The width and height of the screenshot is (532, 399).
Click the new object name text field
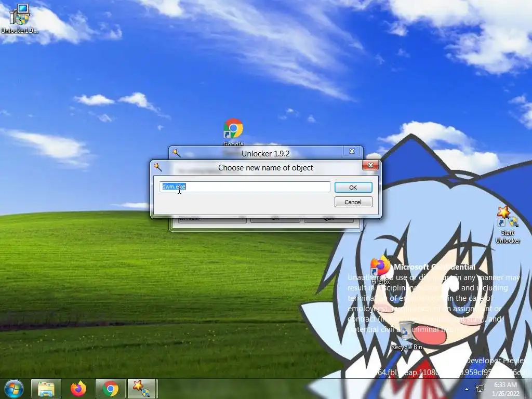(x=245, y=187)
